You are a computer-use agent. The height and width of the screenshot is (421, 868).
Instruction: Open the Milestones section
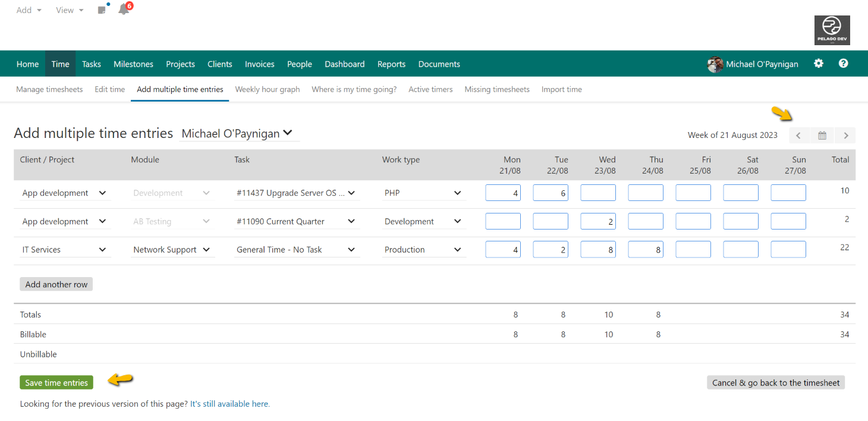tap(133, 64)
